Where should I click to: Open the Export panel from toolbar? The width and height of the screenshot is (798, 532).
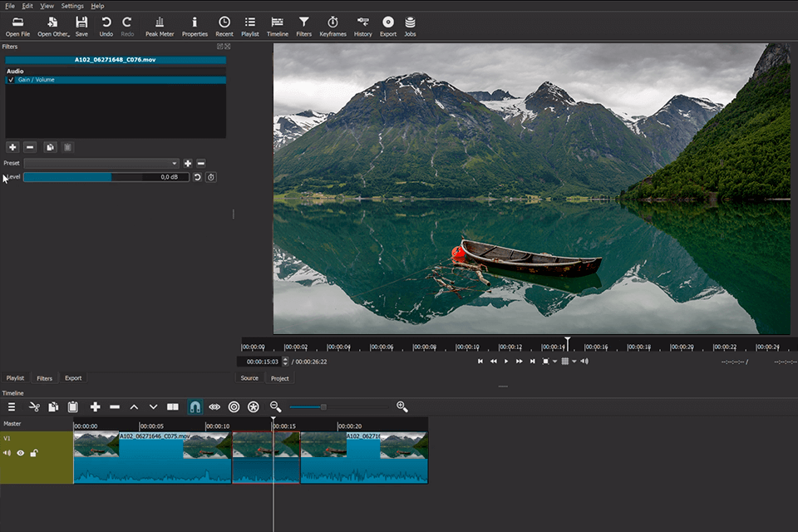pyautogui.click(x=388, y=26)
